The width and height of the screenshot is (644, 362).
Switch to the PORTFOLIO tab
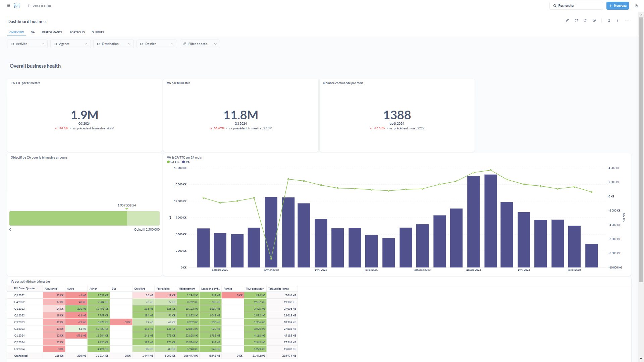77,32
